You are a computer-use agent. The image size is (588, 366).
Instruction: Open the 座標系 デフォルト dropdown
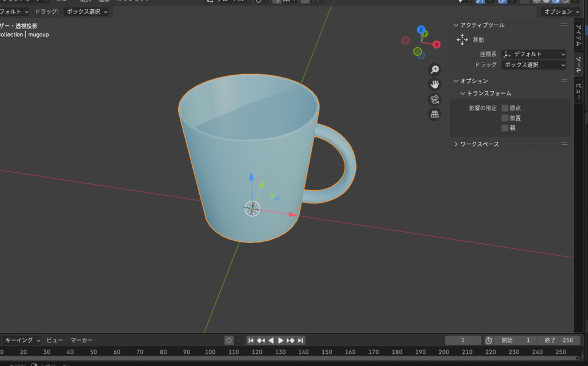(534, 54)
